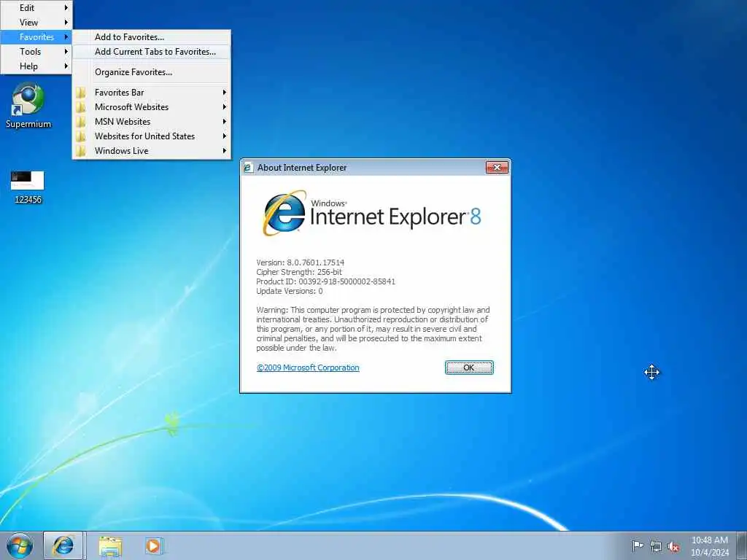Open the Edit menu
This screenshot has height=560, width=747.
[x=36, y=7]
